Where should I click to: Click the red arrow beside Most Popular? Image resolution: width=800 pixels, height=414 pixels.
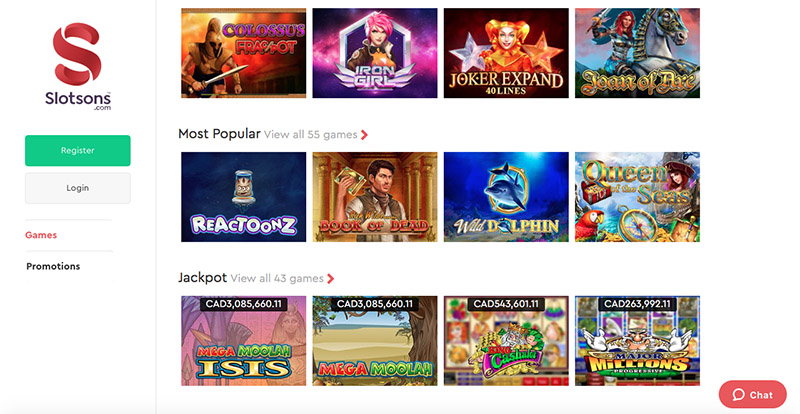click(x=364, y=135)
